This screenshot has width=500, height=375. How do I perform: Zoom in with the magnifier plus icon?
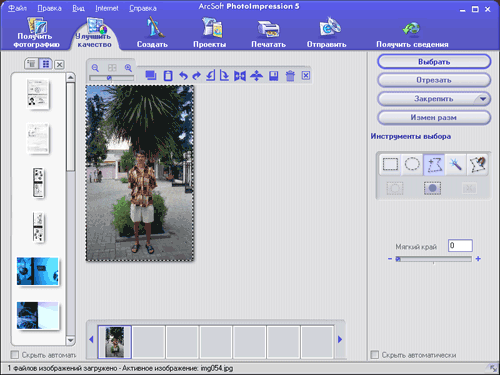(x=128, y=68)
